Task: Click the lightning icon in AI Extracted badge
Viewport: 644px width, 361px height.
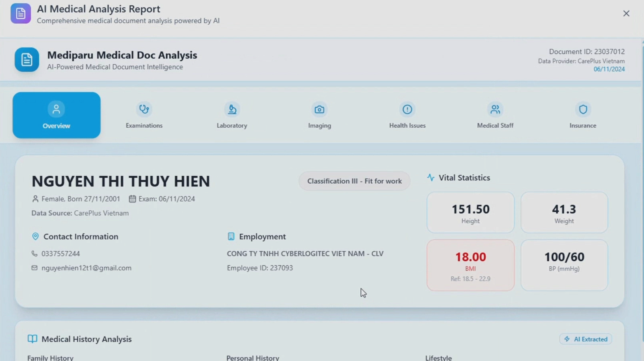Action: tap(567, 339)
